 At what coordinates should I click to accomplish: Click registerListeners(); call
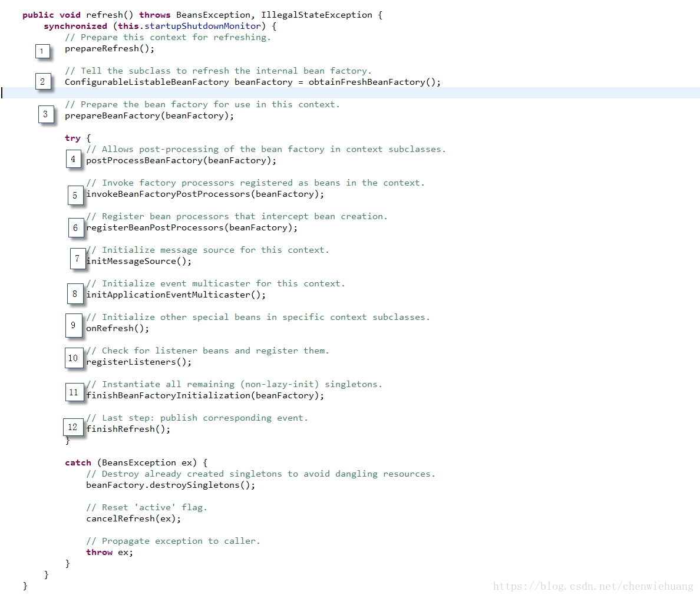139,362
